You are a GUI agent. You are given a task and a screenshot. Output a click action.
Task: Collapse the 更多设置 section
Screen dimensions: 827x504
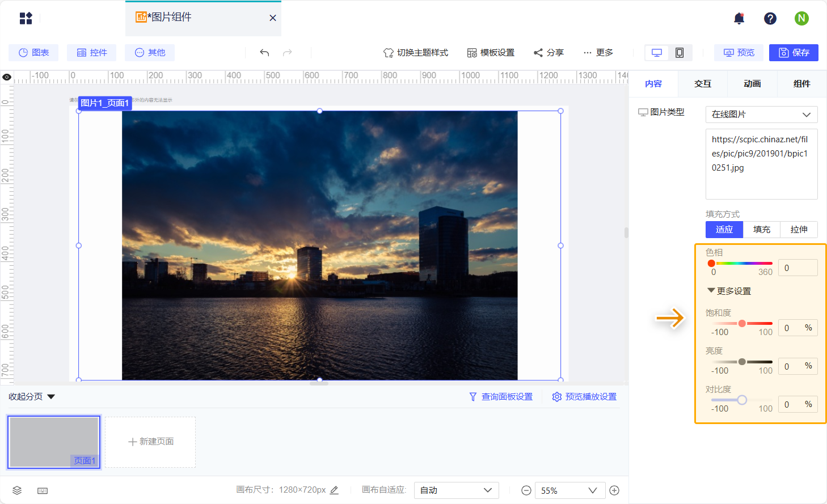coord(729,291)
